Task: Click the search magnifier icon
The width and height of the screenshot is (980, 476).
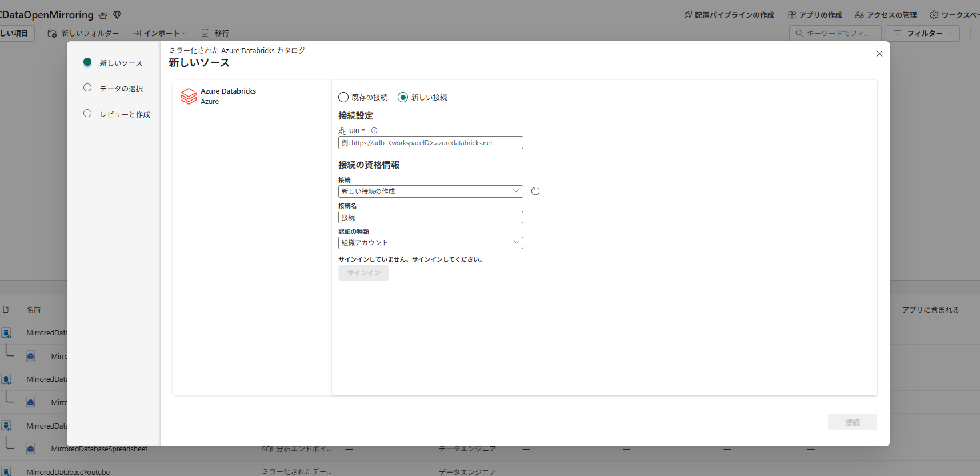Action: tap(799, 33)
